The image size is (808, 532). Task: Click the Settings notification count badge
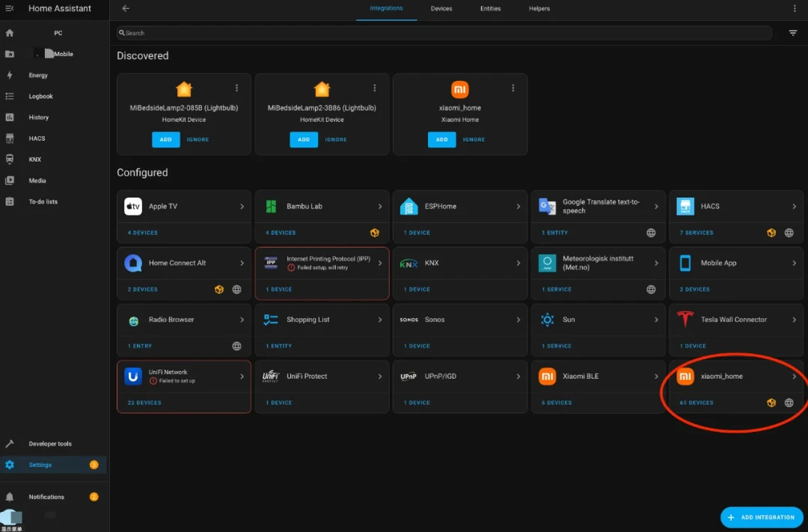[94, 465]
